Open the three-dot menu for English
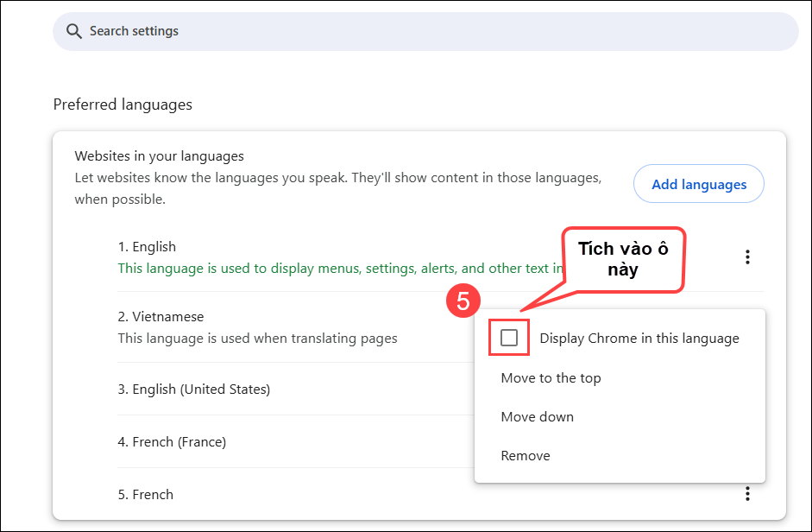Viewport: 812px width, 532px height. click(x=747, y=256)
